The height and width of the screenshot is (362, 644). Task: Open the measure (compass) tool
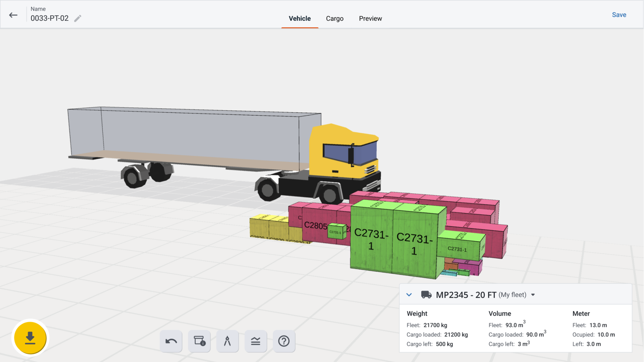227,341
